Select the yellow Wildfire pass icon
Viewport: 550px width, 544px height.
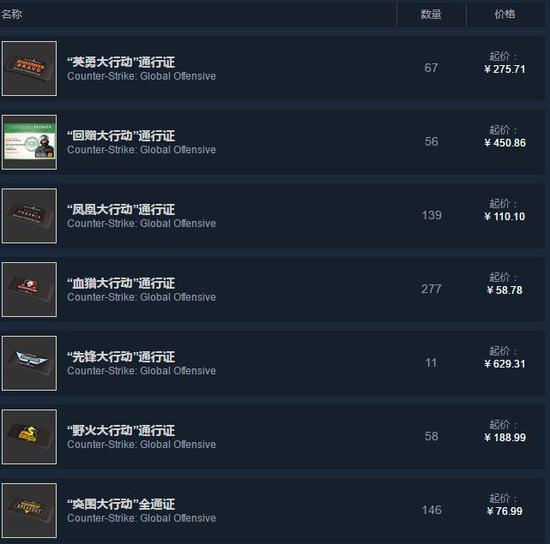29,437
